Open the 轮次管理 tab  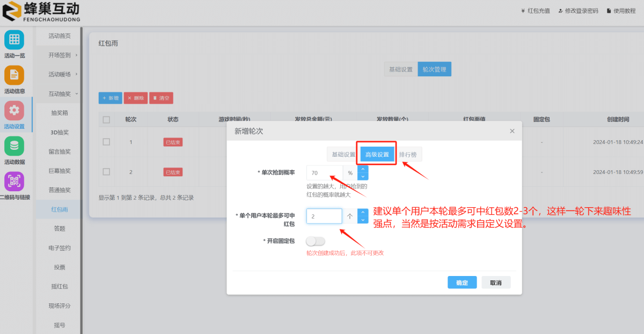coord(434,69)
